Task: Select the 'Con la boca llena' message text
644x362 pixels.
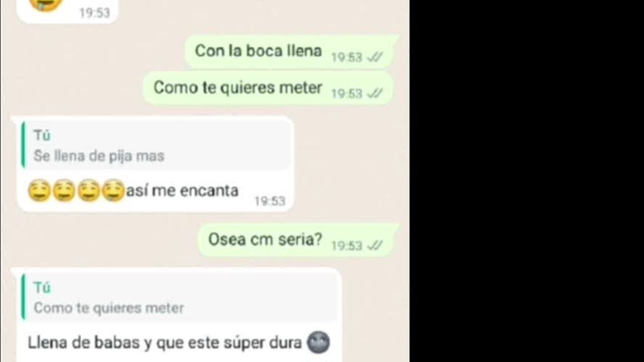Action: (x=258, y=51)
